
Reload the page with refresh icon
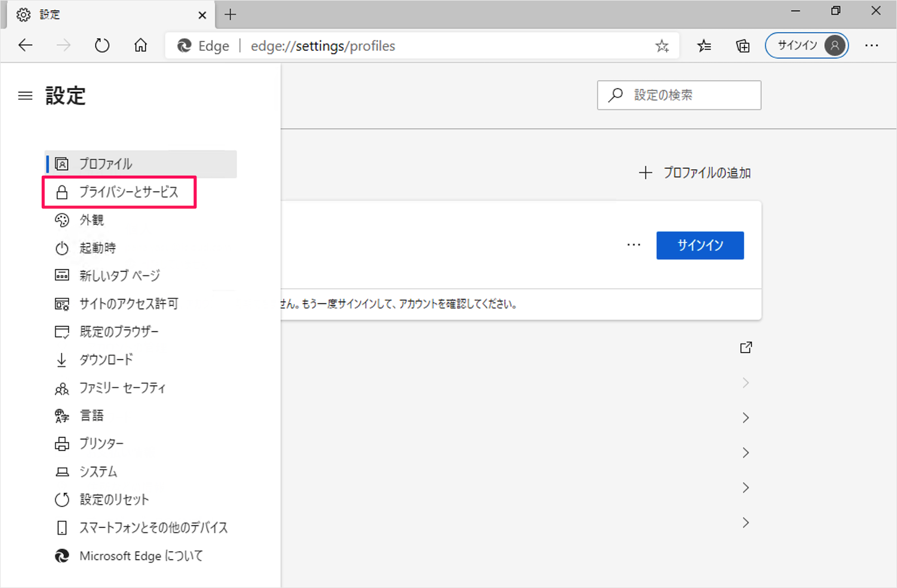point(102,45)
